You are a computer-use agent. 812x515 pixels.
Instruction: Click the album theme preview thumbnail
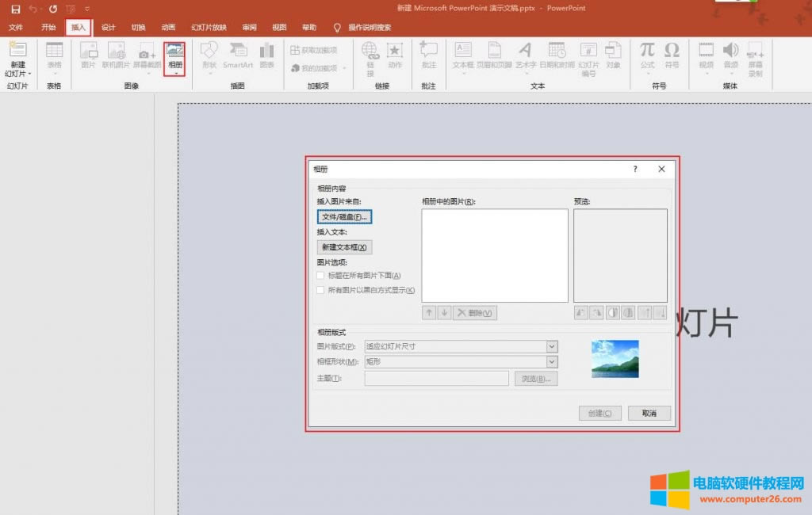[x=614, y=358]
